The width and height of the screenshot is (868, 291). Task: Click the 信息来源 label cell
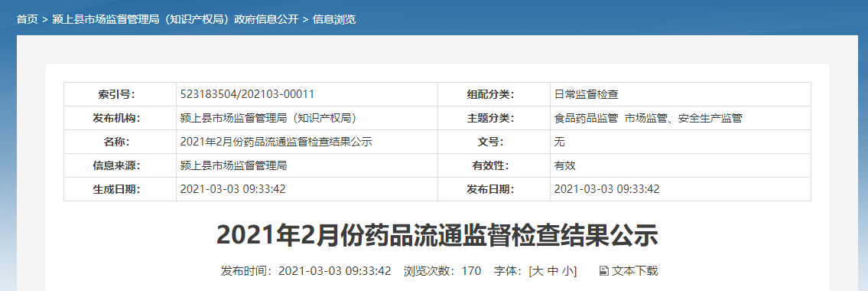(x=120, y=165)
